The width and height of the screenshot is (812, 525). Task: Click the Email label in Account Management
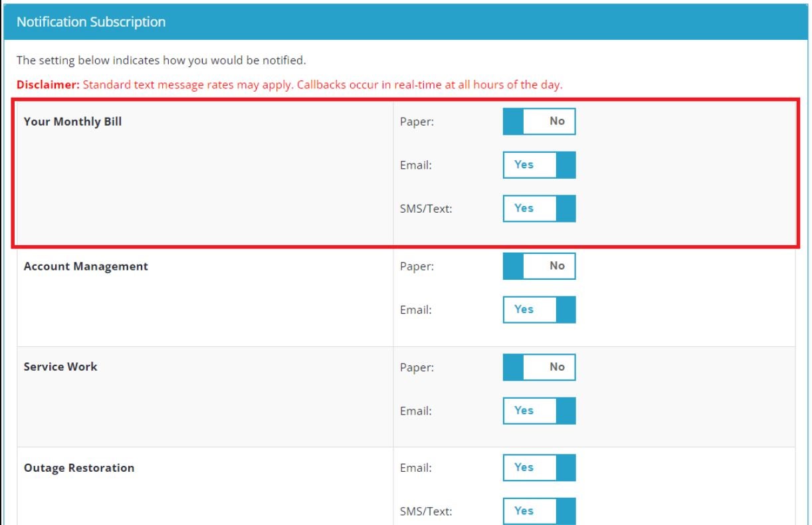pos(416,310)
